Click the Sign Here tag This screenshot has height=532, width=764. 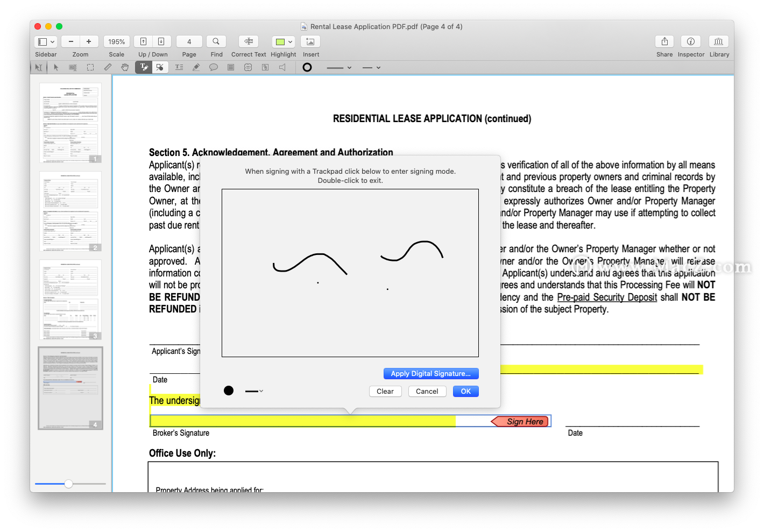click(x=521, y=421)
